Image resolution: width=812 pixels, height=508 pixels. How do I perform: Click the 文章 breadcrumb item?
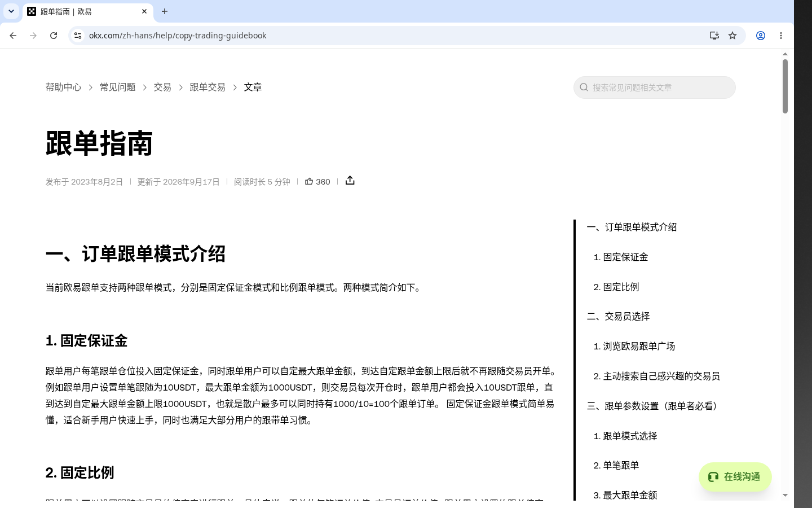(253, 87)
